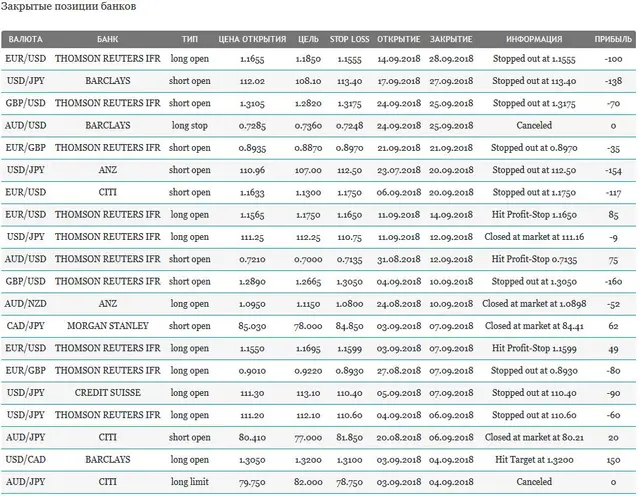The height and width of the screenshot is (496, 640).
Task: Click the closing date 28.09.2018
Action: coord(451,59)
